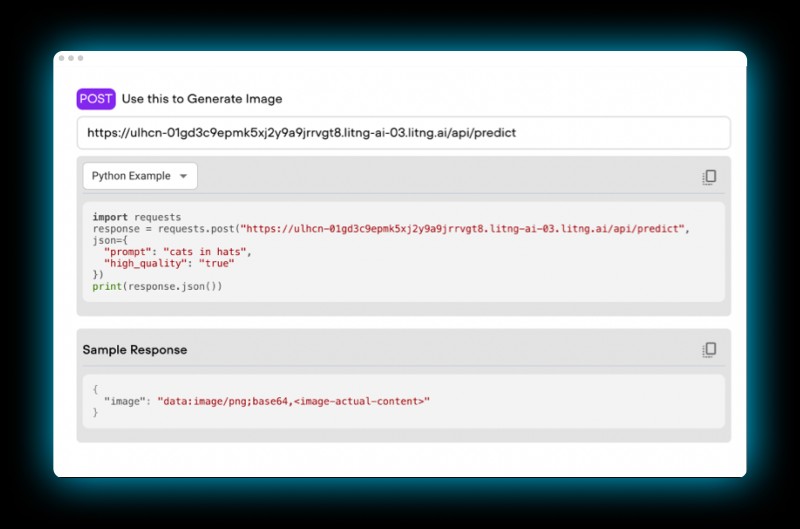Click the third window control dot
This screenshot has width=800, height=529.
coord(80,58)
